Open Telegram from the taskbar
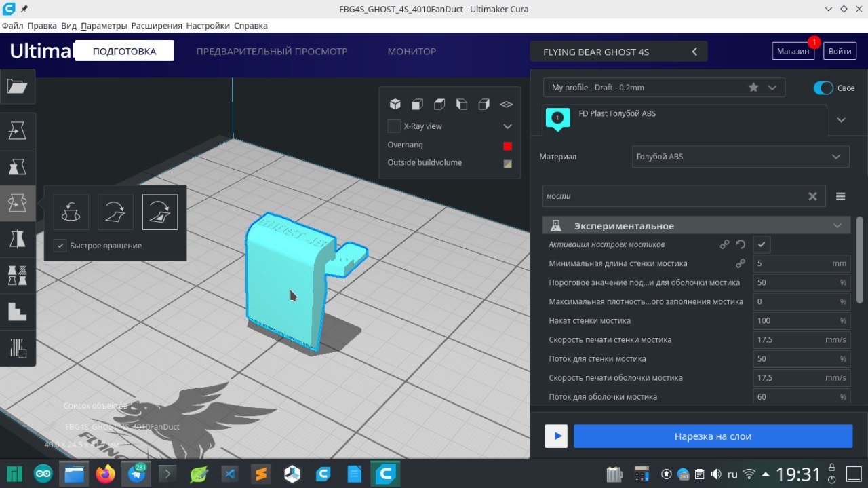The height and width of the screenshot is (488, 868). (137, 474)
